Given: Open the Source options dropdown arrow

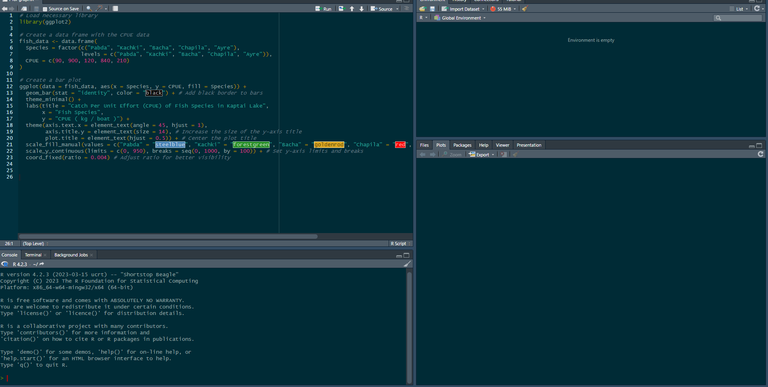Looking at the screenshot, I should pyautogui.click(x=397, y=9).
